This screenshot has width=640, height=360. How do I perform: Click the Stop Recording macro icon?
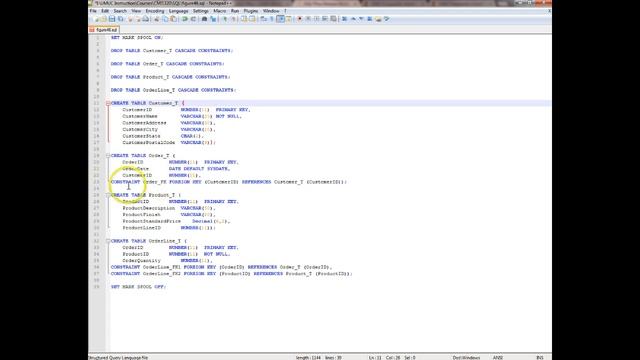(x=308, y=19)
